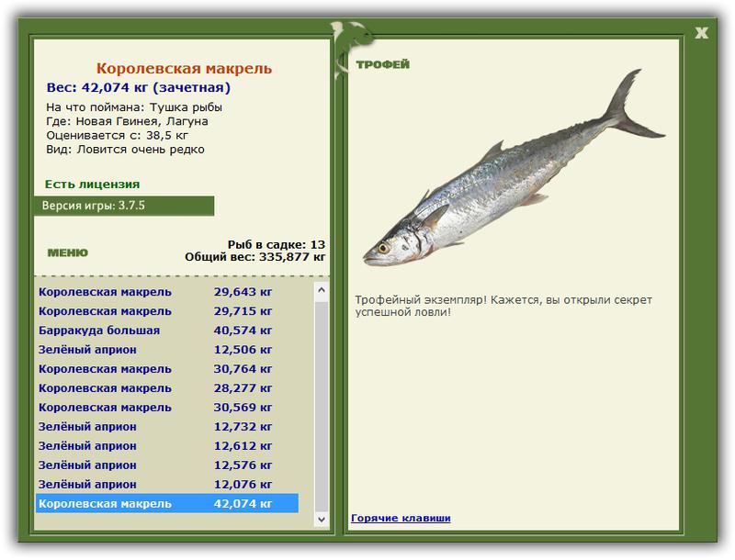The image size is (735, 560).
Task: Select Королевская макрель 30,569 кг row
Action: click(167, 408)
